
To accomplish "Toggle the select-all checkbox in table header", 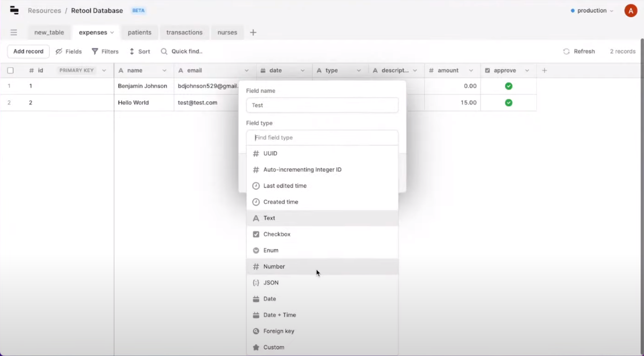I will tap(10, 70).
